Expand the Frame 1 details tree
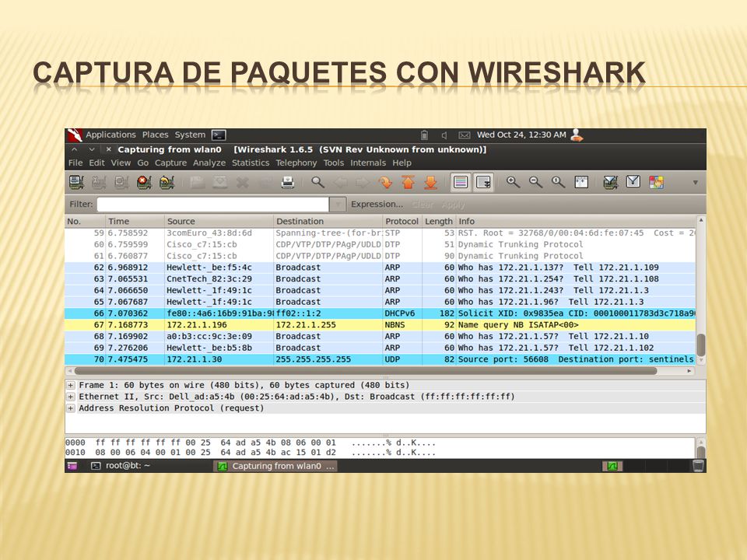The height and width of the screenshot is (560, 747). 71,385
